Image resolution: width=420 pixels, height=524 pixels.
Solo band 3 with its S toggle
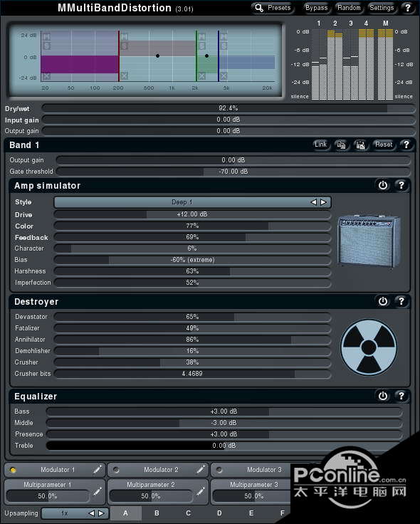pos(202,46)
